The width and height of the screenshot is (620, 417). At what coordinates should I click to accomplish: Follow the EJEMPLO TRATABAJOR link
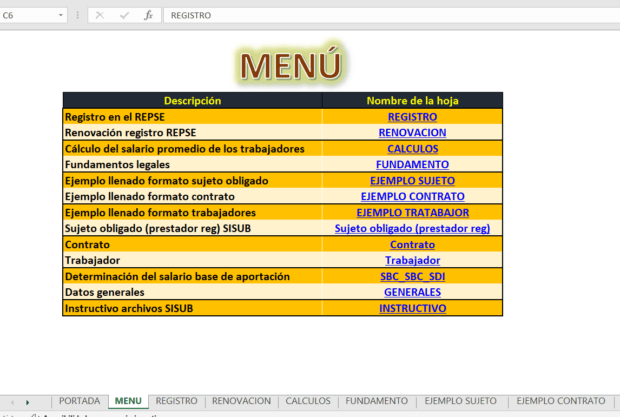pos(412,212)
